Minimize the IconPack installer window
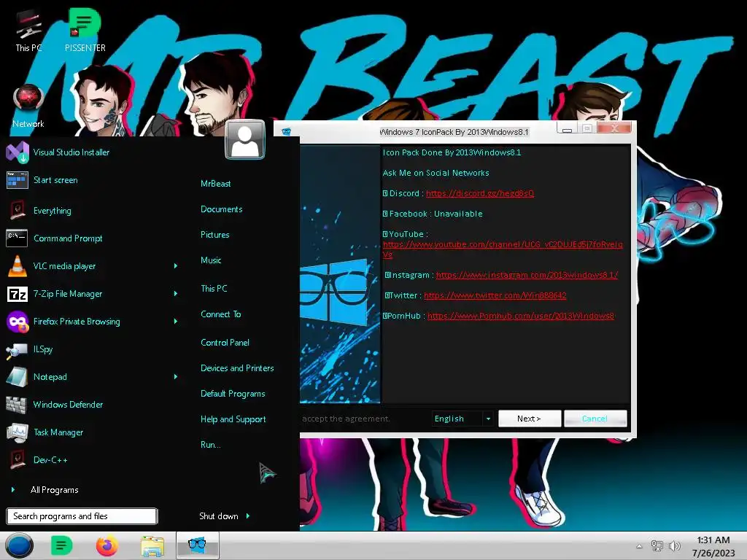The width and height of the screenshot is (747, 560). pos(568,128)
